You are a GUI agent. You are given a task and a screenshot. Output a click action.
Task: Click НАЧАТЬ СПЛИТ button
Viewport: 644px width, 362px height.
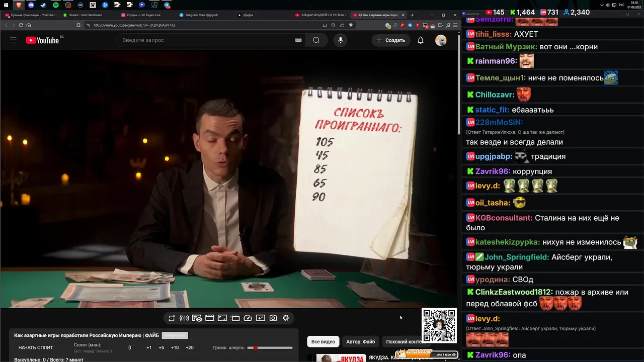click(x=36, y=347)
